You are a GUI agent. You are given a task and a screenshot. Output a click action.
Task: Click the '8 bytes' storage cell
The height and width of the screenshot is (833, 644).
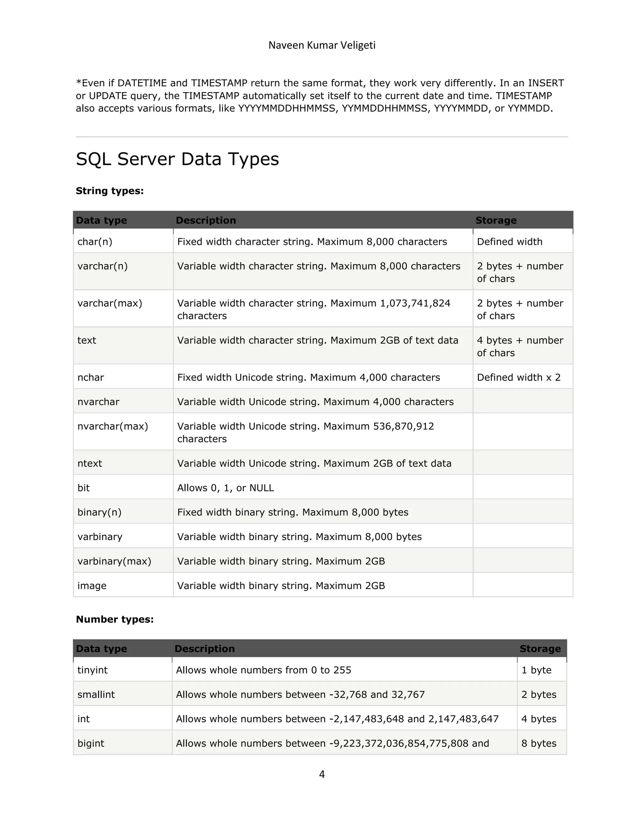(x=542, y=742)
